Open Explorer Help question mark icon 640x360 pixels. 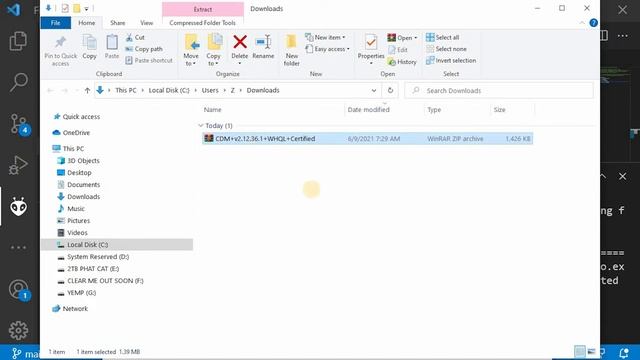click(x=593, y=23)
